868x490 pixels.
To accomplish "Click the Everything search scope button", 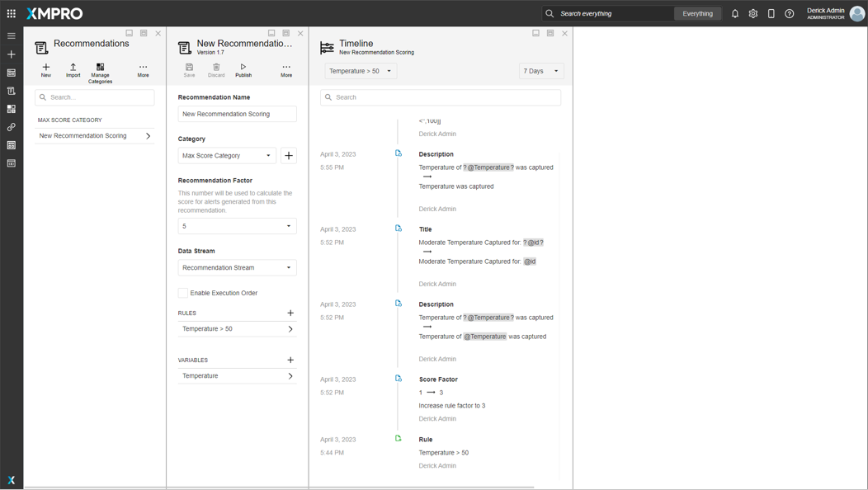I will (x=697, y=14).
